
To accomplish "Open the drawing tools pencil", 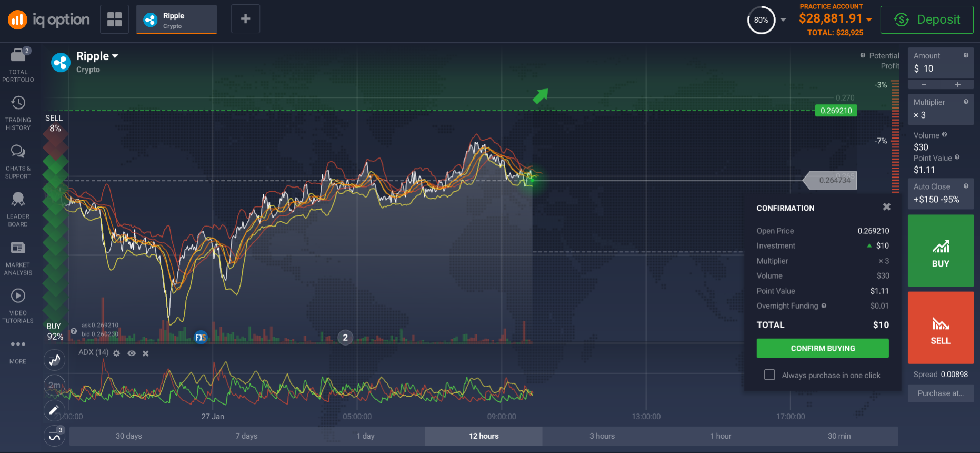I will tap(54, 410).
